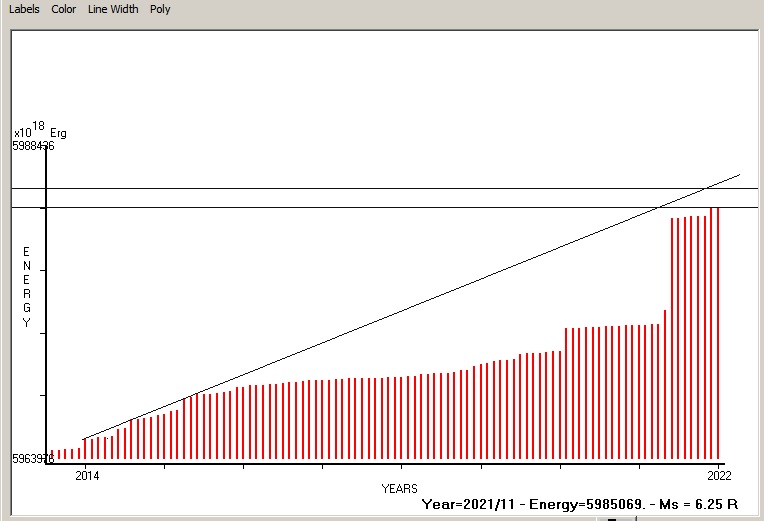Click the 2014 label on the x-axis

click(85, 474)
